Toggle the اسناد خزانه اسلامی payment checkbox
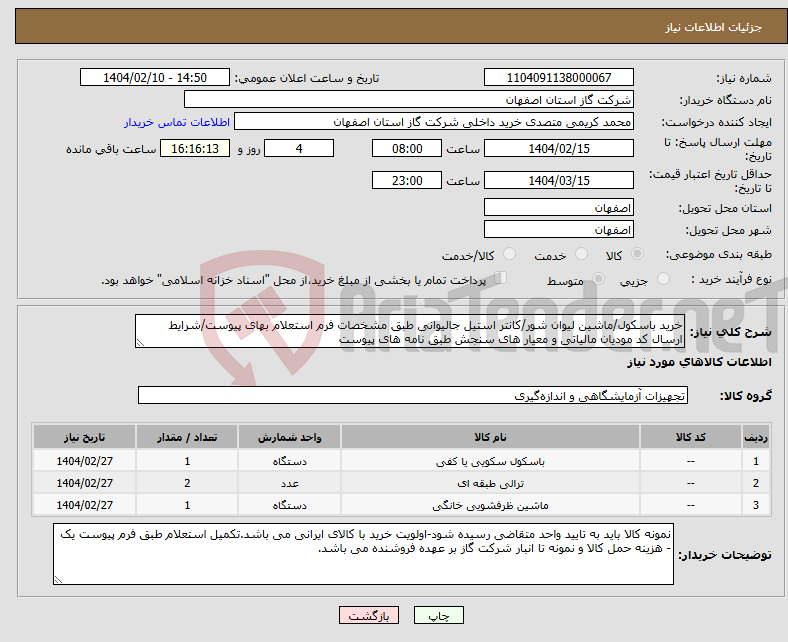The image size is (788, 642). tap(501, 278)
